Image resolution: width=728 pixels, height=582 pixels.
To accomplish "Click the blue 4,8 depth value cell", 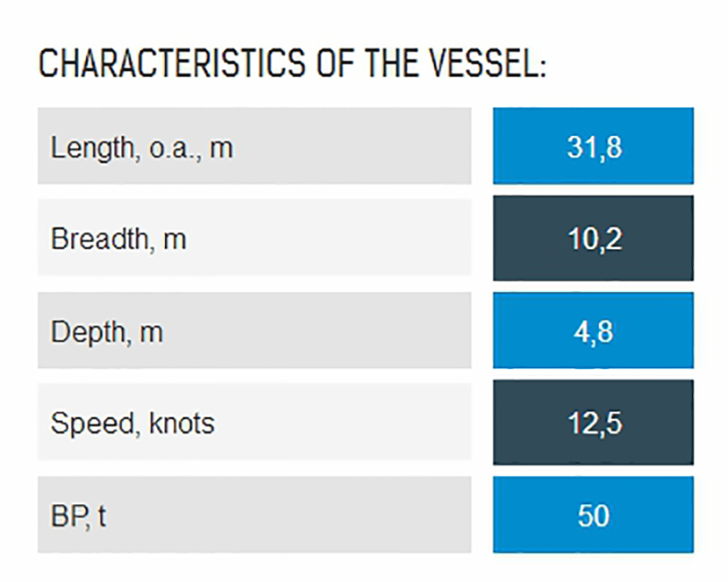I will point(594,331).
